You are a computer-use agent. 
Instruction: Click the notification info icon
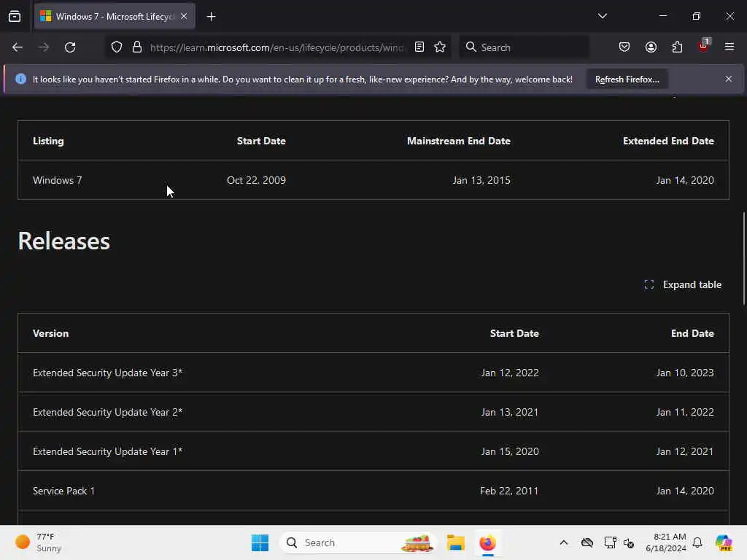[x=20, y=79]
